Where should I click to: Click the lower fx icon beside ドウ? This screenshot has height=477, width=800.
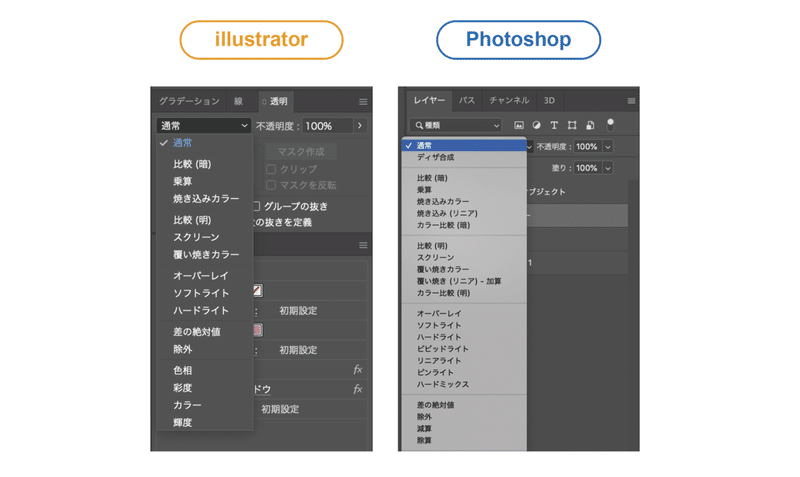click(358, 389)
